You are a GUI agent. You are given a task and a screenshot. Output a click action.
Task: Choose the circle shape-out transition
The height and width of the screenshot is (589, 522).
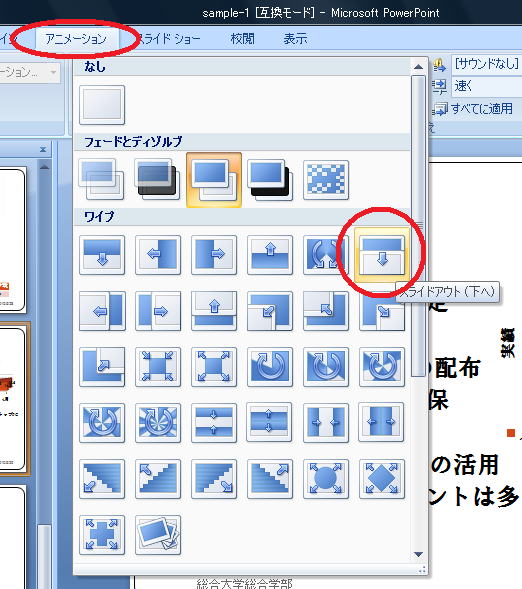(326, 479)
